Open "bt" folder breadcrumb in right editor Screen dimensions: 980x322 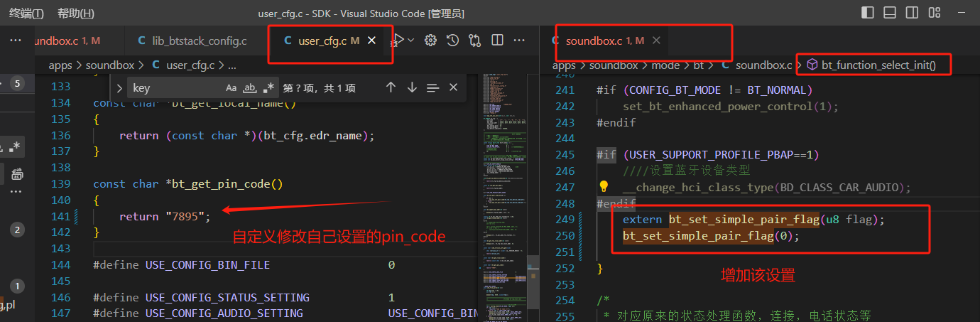(699, 65)
